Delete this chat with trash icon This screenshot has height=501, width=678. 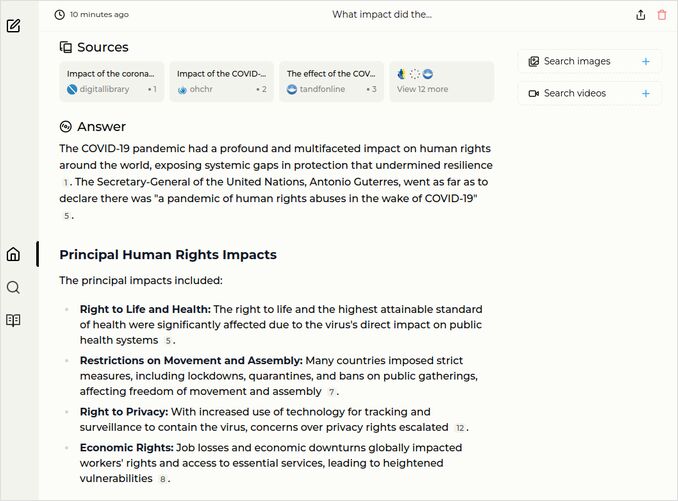(x=662, y=15)
